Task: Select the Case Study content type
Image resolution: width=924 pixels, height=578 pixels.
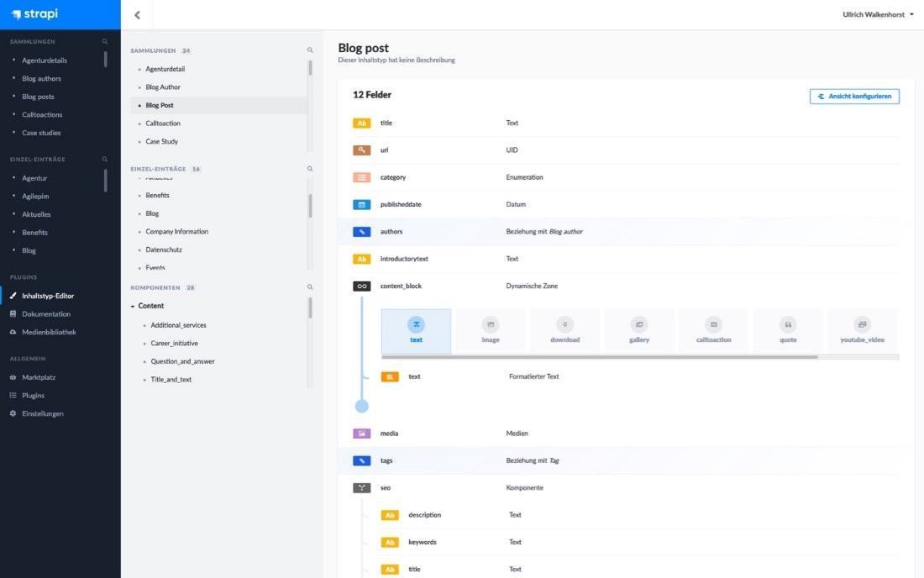Action: pyautogui.click(x=161, y=141)
